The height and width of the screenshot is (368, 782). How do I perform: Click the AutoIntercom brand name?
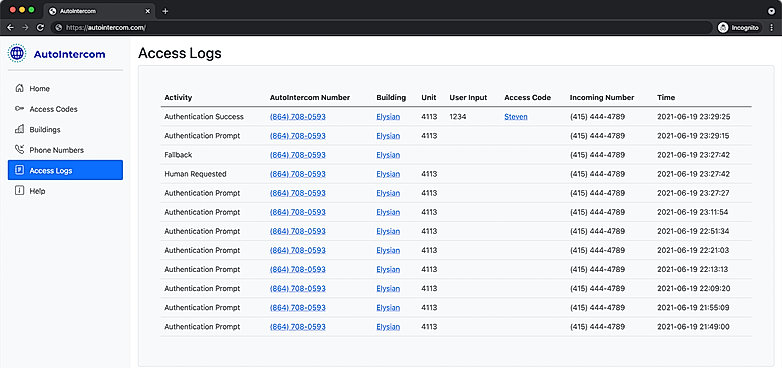(x=69, y=54)
